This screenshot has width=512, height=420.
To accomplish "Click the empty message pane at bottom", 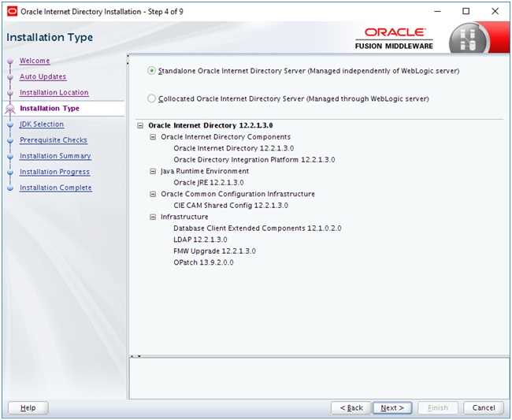I will pyautogui.click(x=319, y=378).
